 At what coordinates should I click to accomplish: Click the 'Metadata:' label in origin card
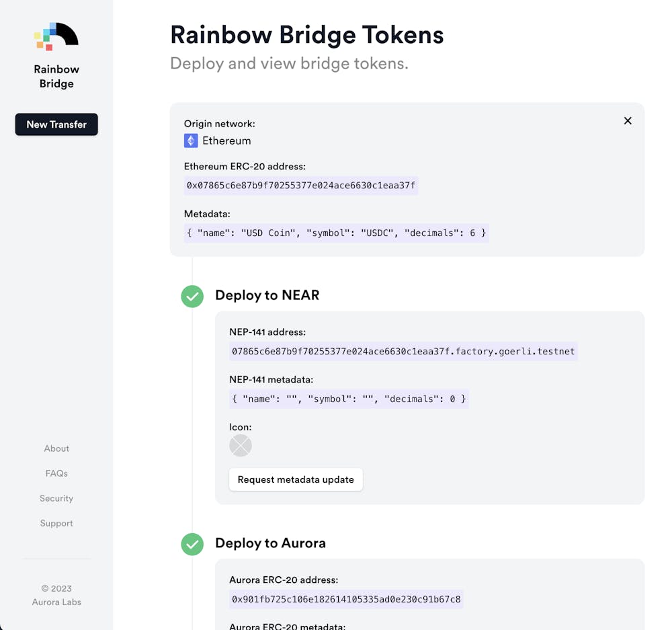[207, 214]
